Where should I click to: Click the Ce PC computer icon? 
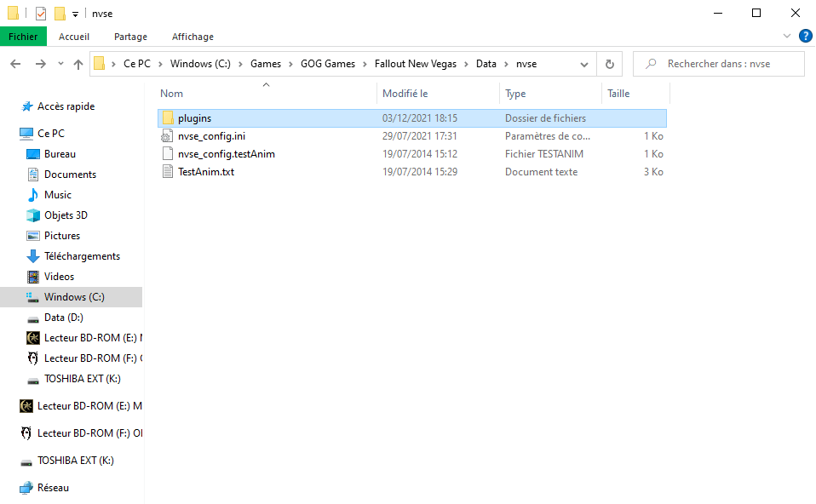click(26, 134)
